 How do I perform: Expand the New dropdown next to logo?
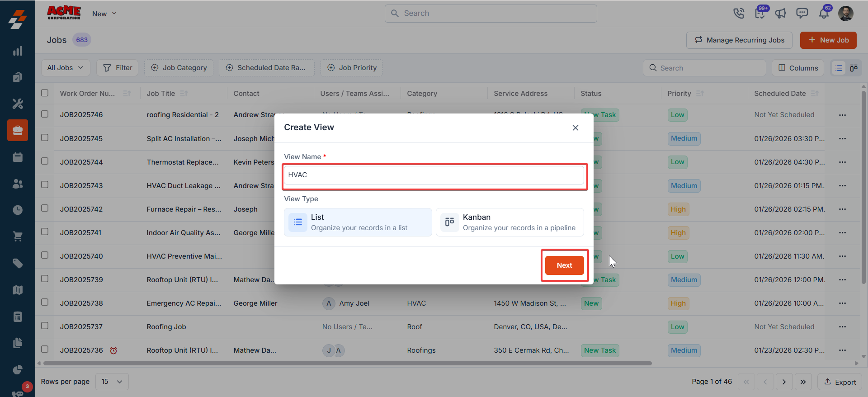104,14
